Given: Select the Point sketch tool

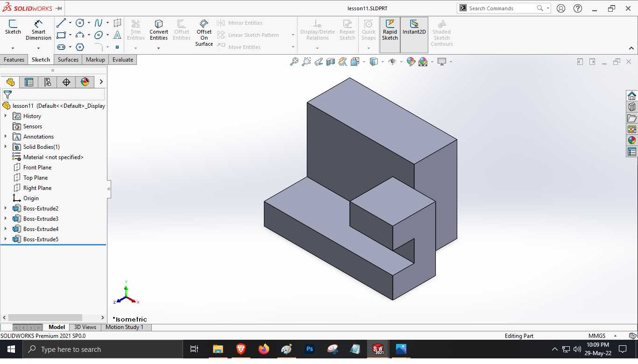Looking at the screenshot, I should pos(117,47).
